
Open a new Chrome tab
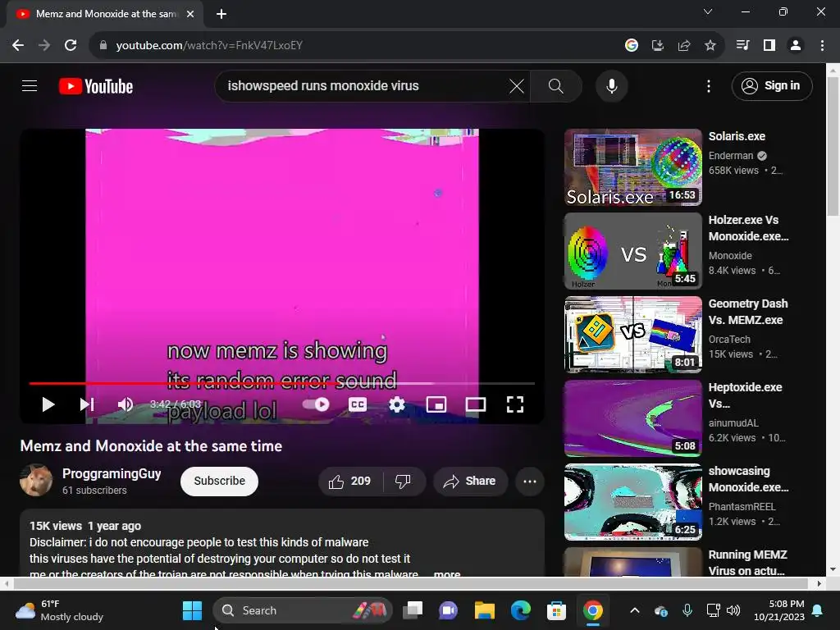click(221, 14)
